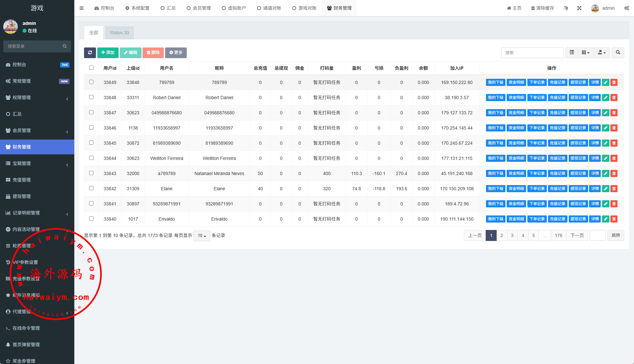Click the language translate icon
Image resolution: width=634 pixels, height=364 pixels.
[566, 8]
